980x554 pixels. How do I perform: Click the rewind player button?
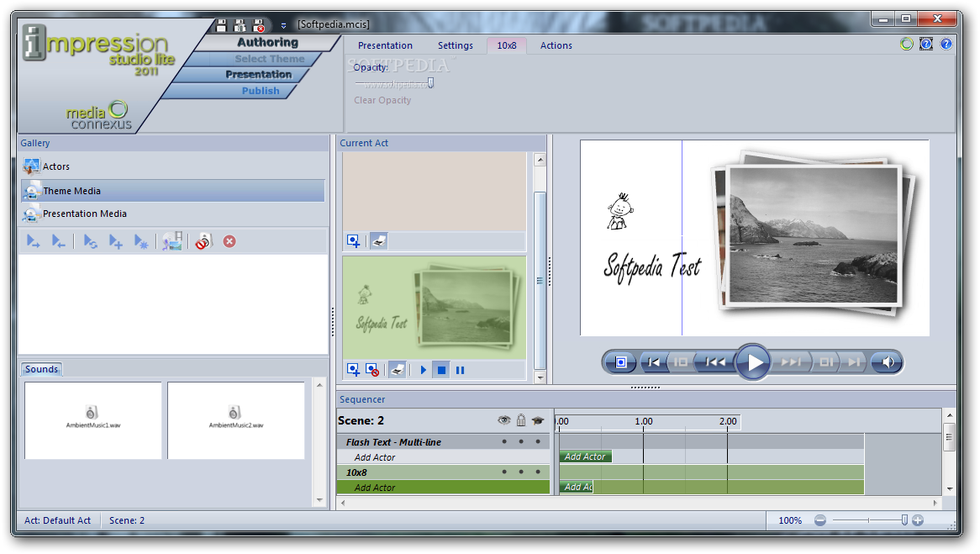click(715, 362)
